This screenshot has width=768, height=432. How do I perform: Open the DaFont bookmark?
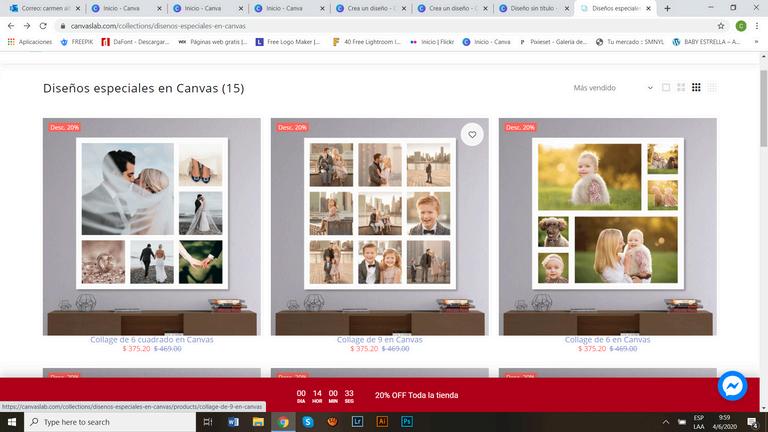[135, 42]
